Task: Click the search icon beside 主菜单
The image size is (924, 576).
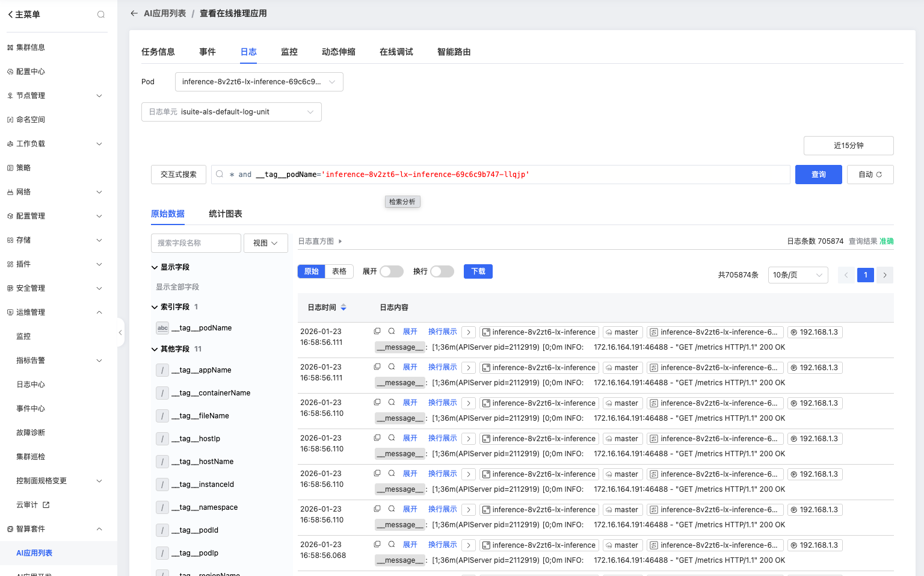Action: click(x=101, y=14)
